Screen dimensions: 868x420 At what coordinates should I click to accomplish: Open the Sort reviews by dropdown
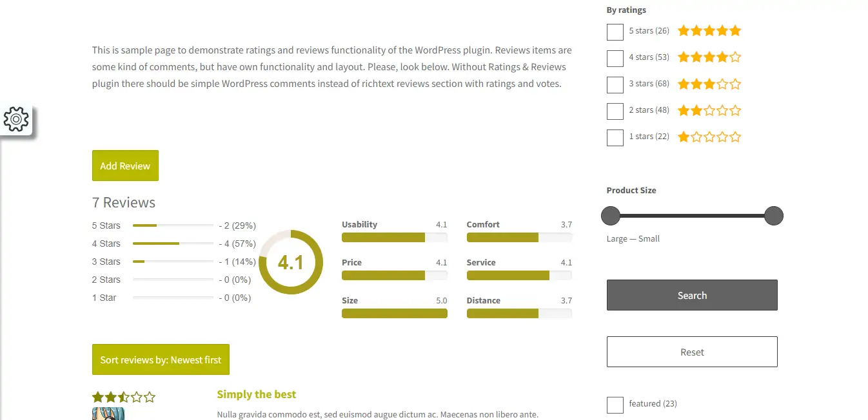161,359
